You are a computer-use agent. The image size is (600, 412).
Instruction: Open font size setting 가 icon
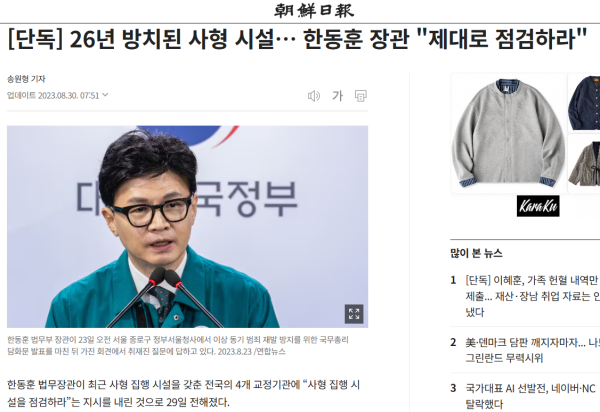[337, 96]
